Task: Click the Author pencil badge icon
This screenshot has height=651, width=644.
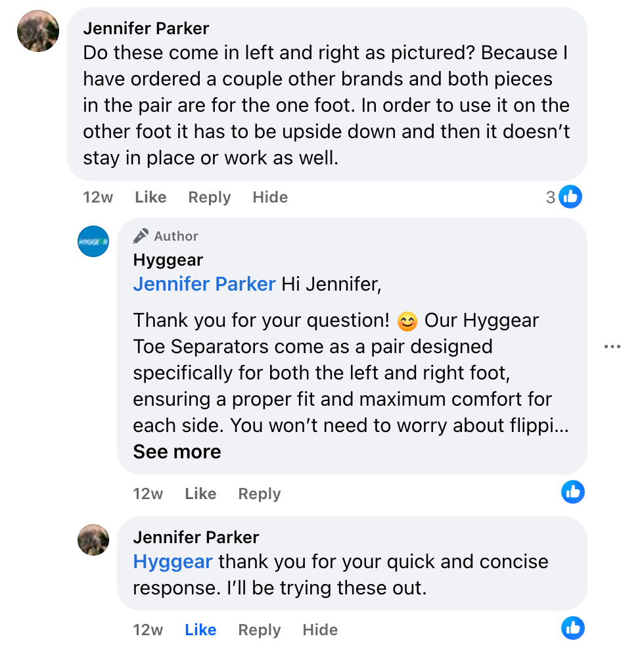Action: (141, 236)
